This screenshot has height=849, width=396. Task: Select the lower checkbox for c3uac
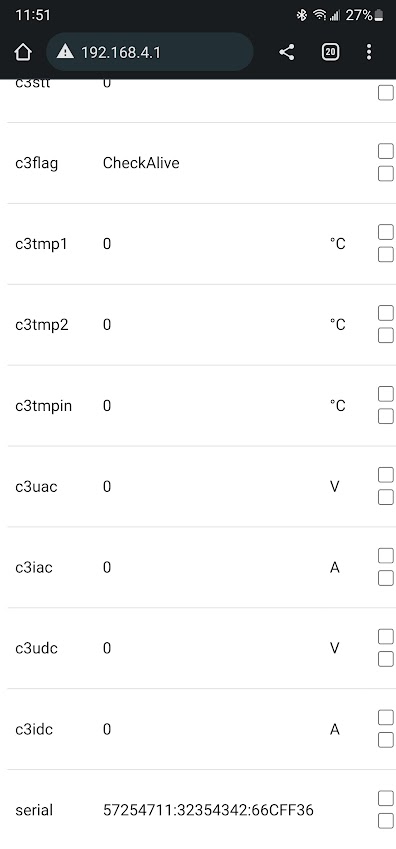386,497
